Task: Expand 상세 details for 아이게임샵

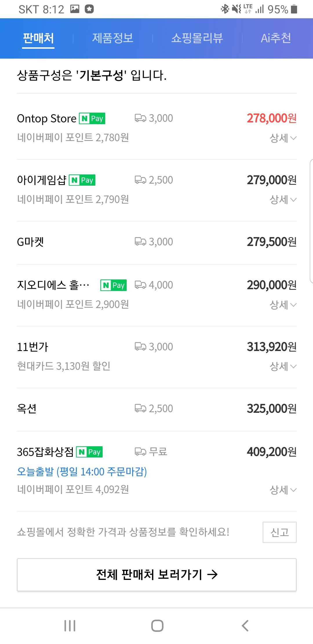Action: 283,200
